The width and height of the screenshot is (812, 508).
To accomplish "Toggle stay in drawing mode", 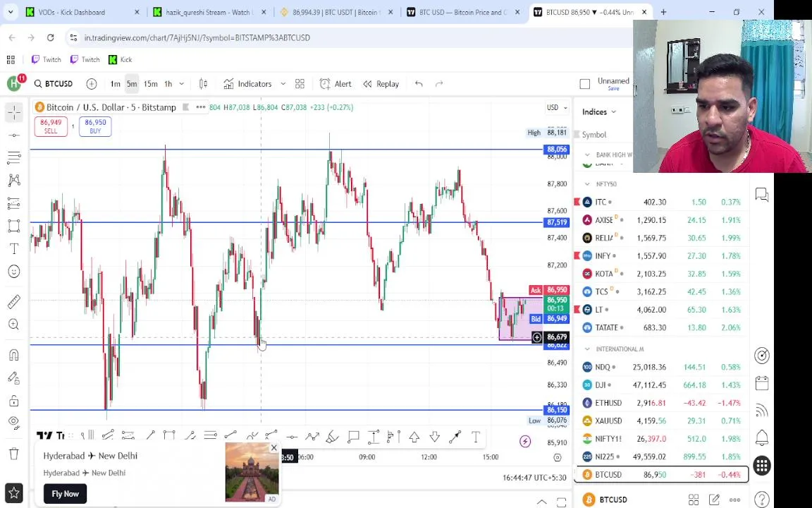I will click(x=14, y=378).
